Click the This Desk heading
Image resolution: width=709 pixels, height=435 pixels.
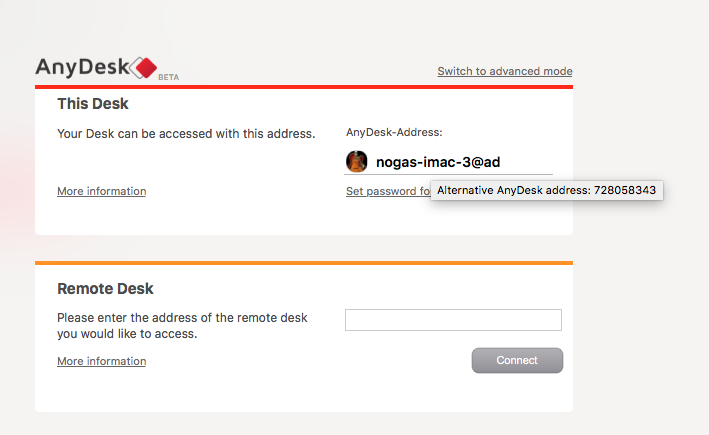(x=93, y=103)
